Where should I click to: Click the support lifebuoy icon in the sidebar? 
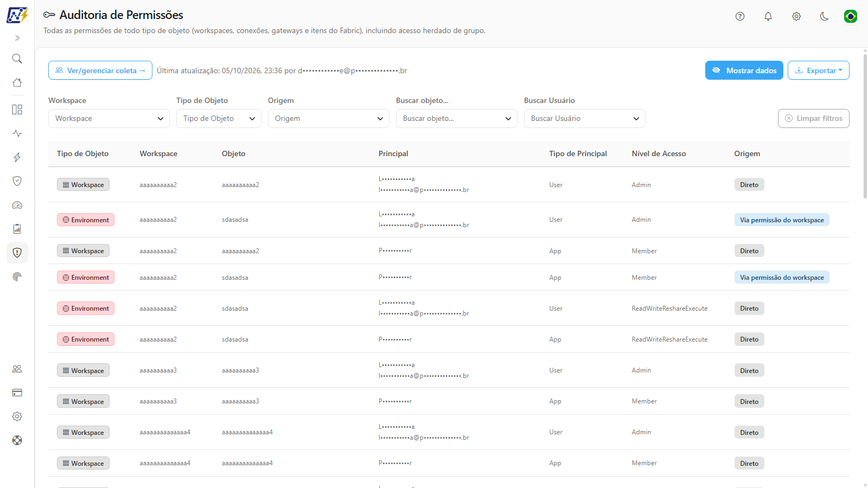(17, 440)
